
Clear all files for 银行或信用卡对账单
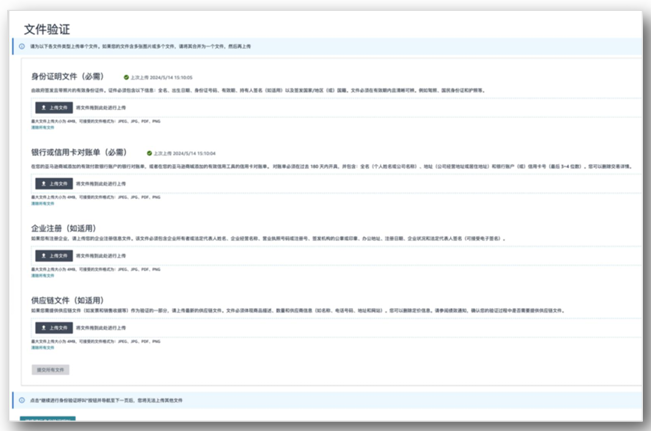click(x=41, y=204)
